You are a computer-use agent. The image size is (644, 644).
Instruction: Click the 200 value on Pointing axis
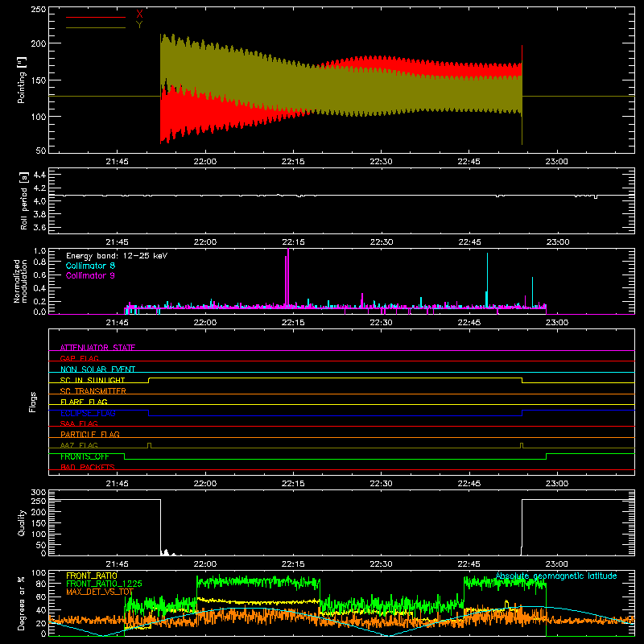[x=38, y=43]
